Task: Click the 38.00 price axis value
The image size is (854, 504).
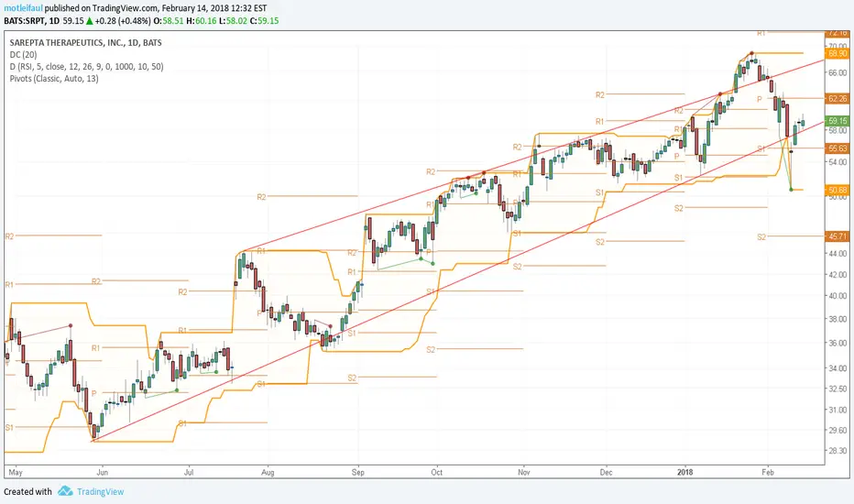Action: point(838,319)
